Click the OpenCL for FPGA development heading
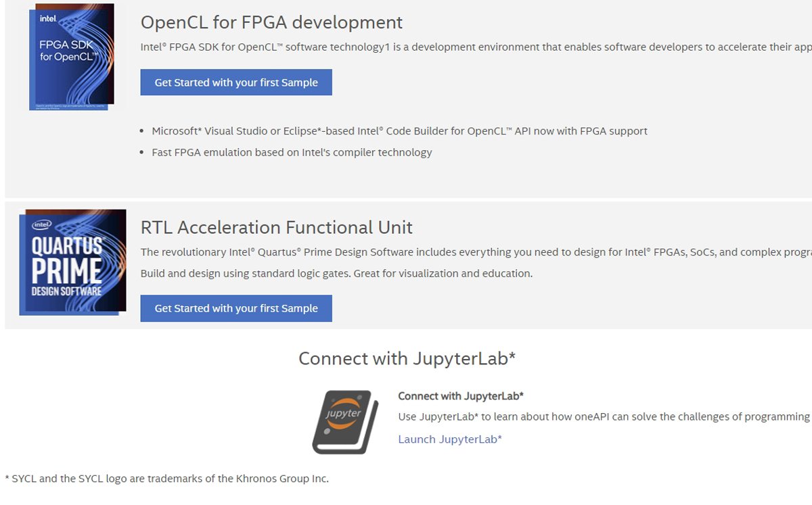The width and height of the screenshot is (812, 505). (271, 22)
